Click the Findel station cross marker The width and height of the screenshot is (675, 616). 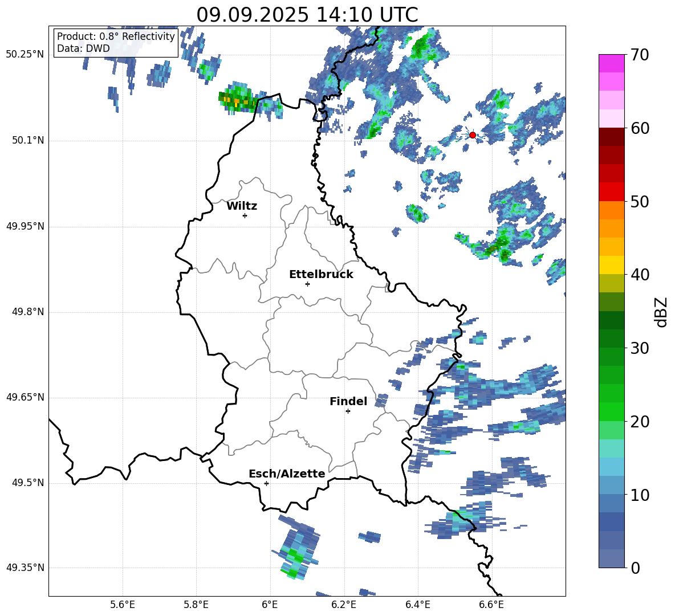pos(348,411)
